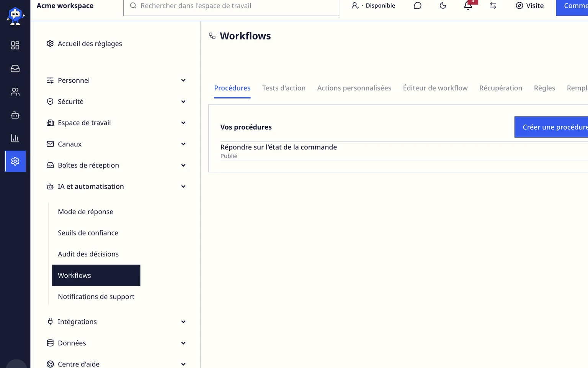Expand the Personnel section
Viewport: 588px width, 368px height.
116,80
